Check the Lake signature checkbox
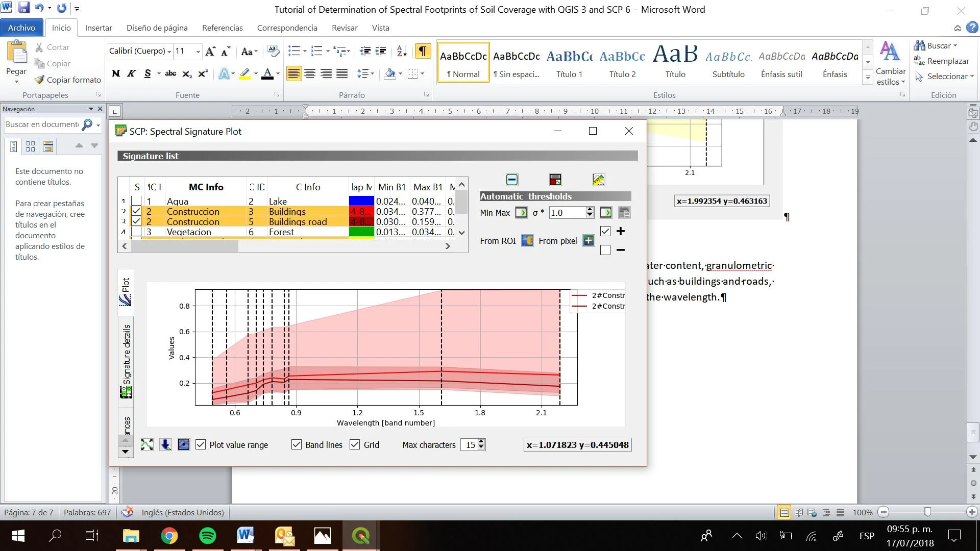 (x=136, y=201)
